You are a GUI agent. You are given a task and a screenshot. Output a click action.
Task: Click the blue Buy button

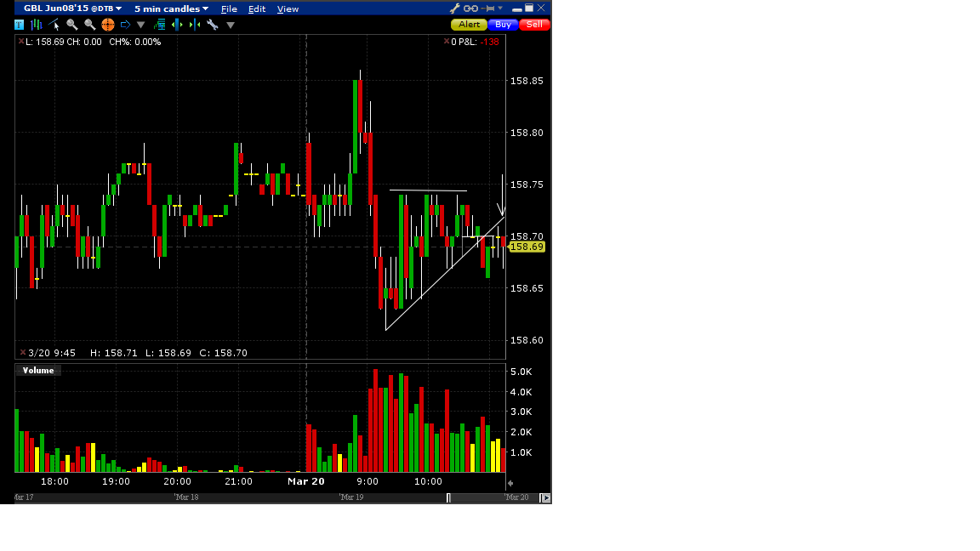[x=503, y=25]
